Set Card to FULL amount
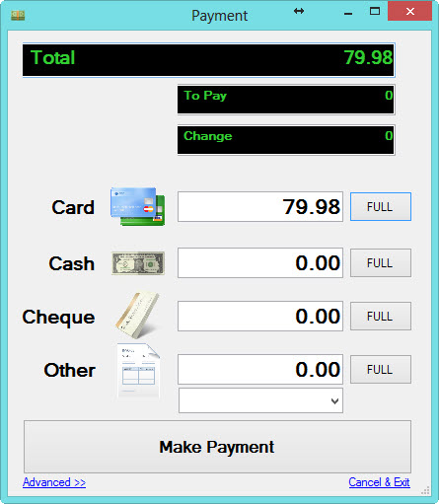Screen dimensions: 439x504 tap(381, 207)
